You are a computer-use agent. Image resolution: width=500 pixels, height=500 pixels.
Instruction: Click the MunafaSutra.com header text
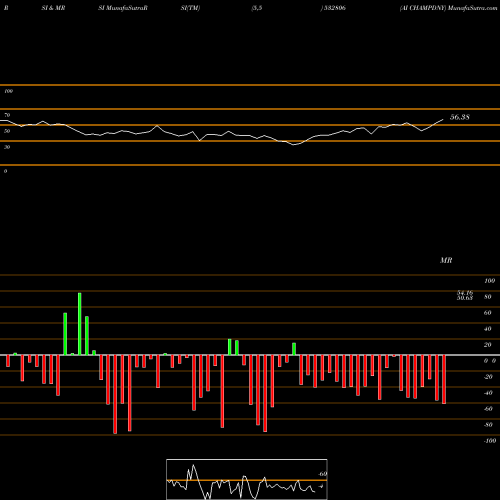tap(473, 8)
